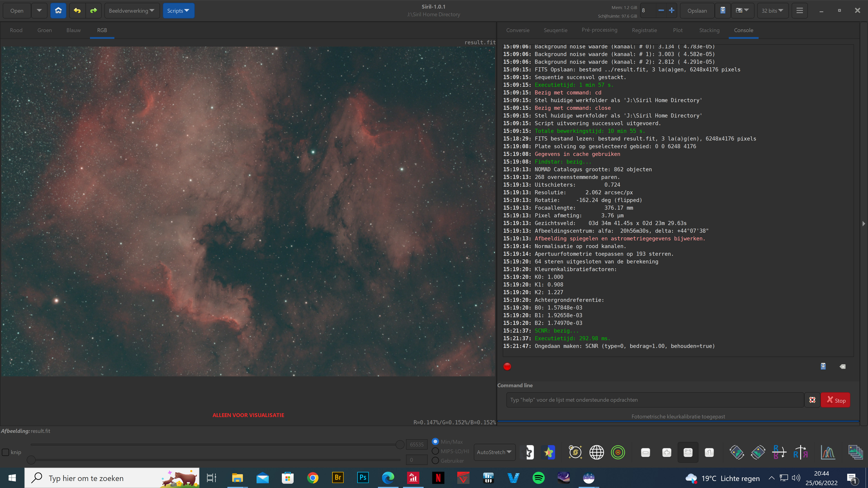868x488 pixels.
Task: Select the MIPS-LO/HI radio button
Action: [435, 451]
